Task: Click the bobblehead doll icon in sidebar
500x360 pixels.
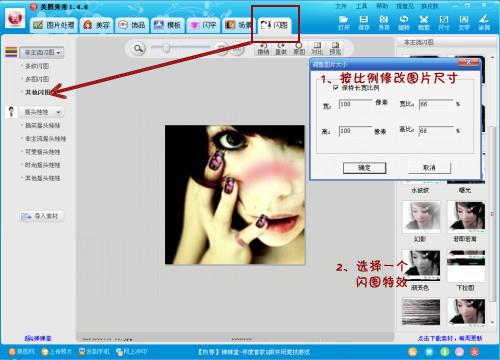Action: [x=11, y=112]
